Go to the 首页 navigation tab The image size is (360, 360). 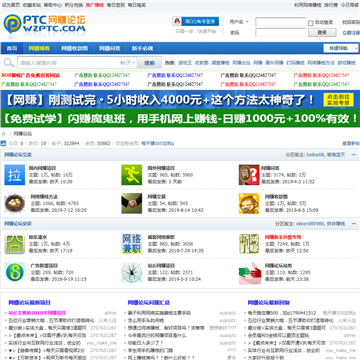12,48
